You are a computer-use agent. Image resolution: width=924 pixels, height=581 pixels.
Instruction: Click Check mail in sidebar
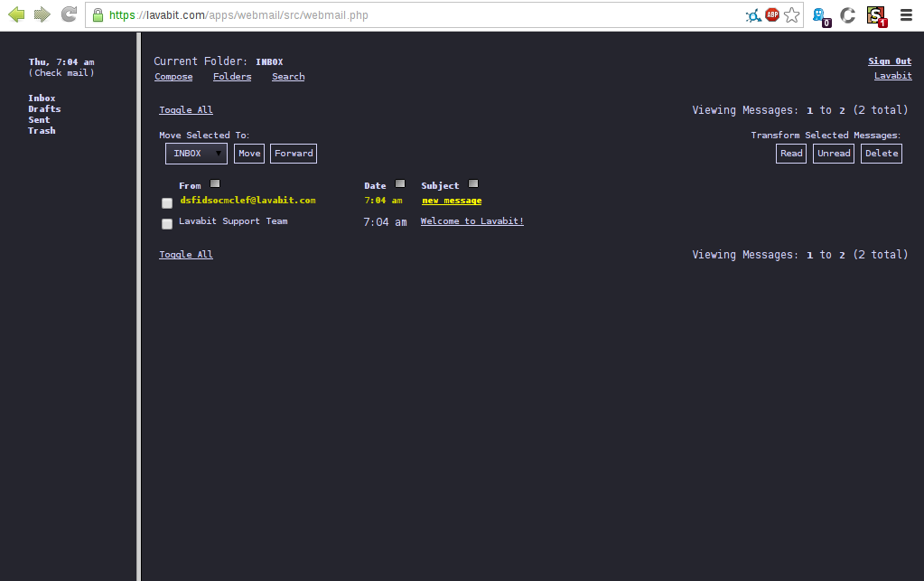tap(61, 73)
